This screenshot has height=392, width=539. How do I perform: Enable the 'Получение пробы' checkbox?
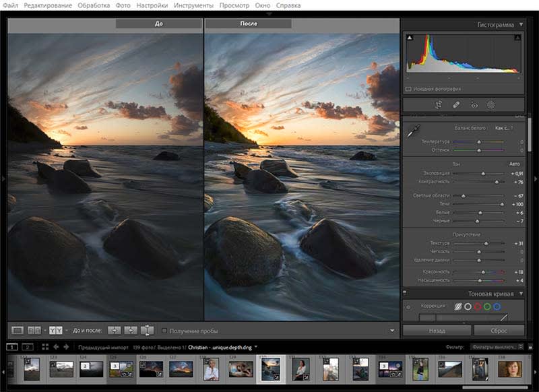pyautogui.click(x=164, y=330)
